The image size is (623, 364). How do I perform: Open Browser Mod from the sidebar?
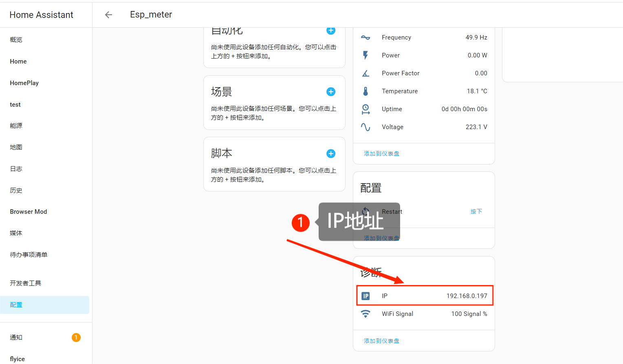(x=29, y=212)
